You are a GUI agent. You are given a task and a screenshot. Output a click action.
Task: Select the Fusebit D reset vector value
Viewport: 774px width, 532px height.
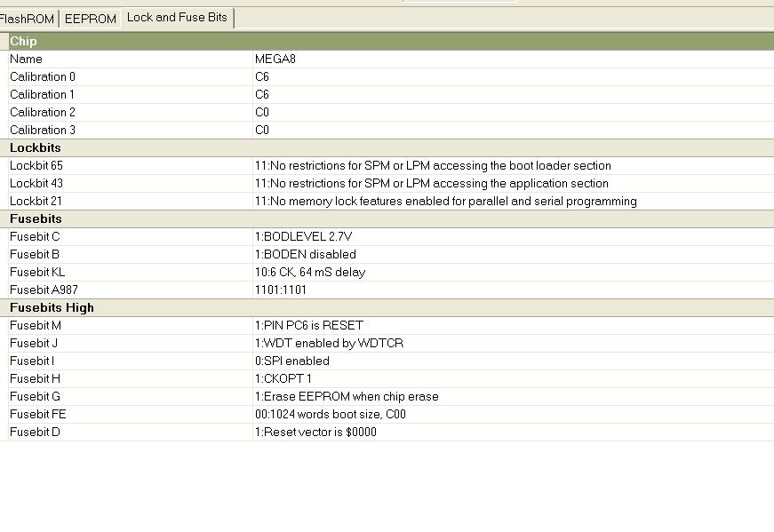[x=315, y=432]
